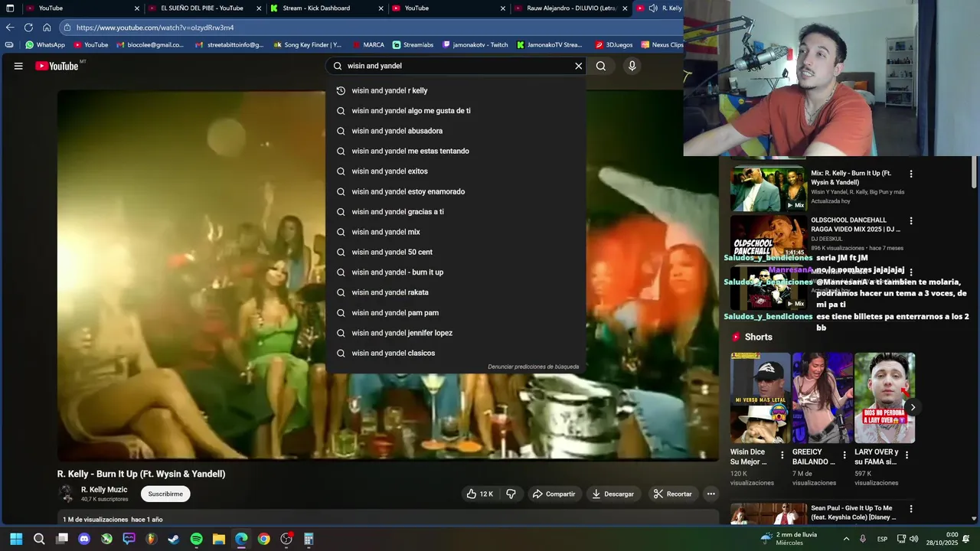Open Spotify from the taskbar
This screenshot has width=980, height=551.
click(x=196, y=539)
